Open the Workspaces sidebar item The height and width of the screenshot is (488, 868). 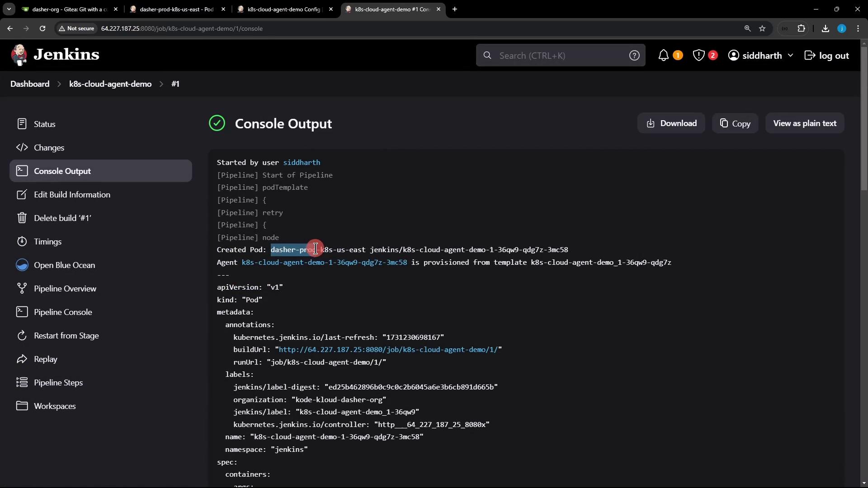click(x=55, y=406)
